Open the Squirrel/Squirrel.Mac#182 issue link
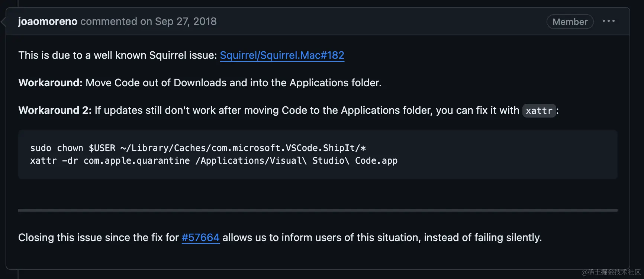Image resolution: width=644 pixels, height=279 pixels. click(282, 55)
